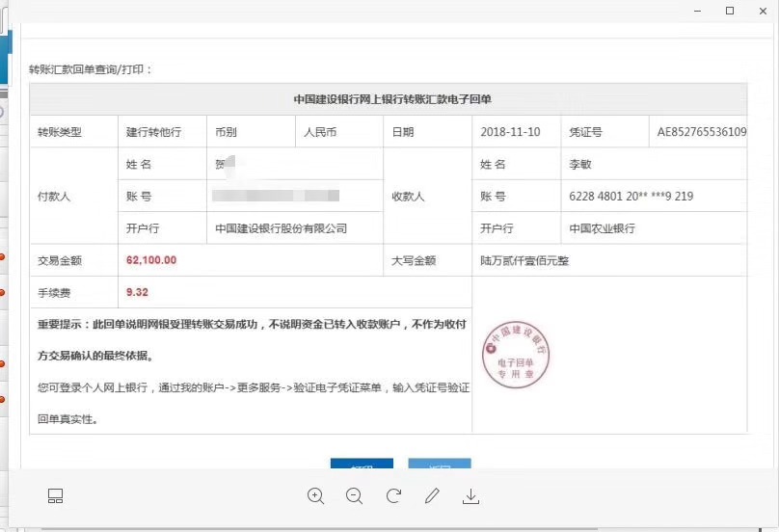The height and width of the screenshot is (532, 779).
Task: Open the thumbnail gallery view icon
Action: click(55, 495)
